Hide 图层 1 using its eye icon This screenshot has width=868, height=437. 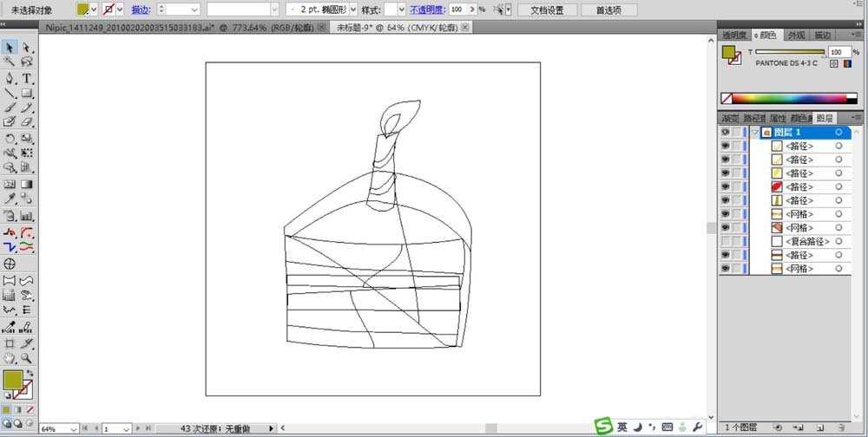(x=726, y=133)
